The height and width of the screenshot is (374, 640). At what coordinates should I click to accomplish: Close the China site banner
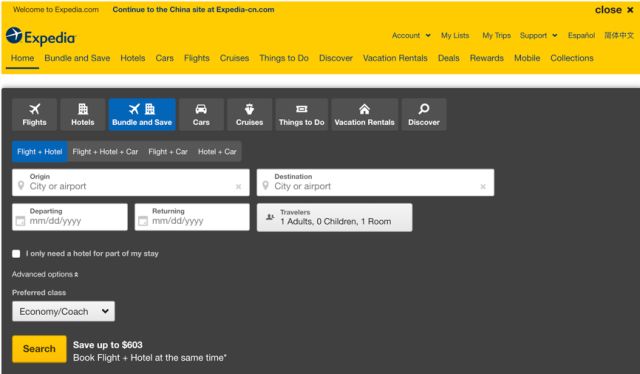614,10
